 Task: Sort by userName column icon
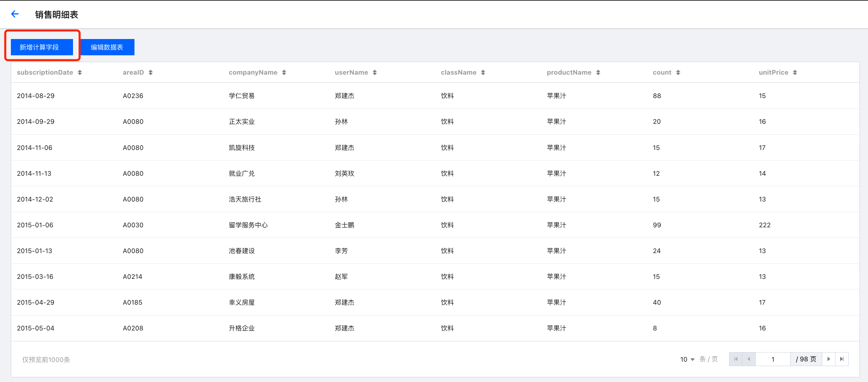point(375,72)
